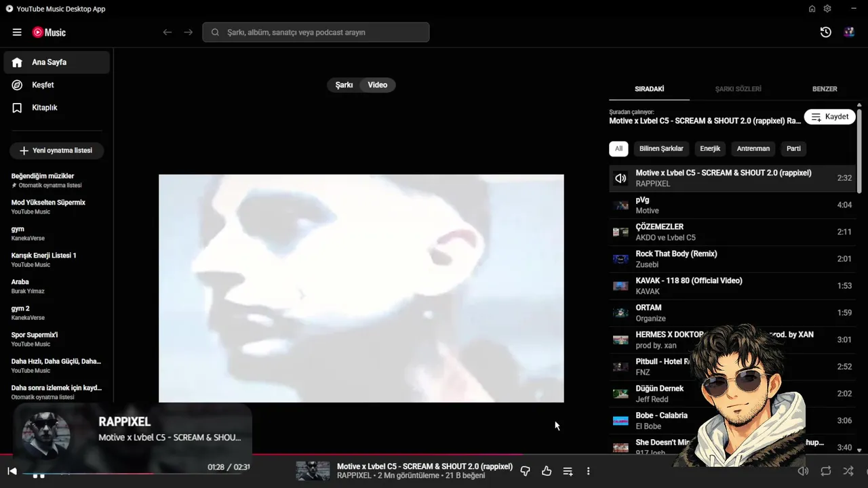Open Beğendiğim müzikler playlist
Screen dimensions: 868x488
57,180
